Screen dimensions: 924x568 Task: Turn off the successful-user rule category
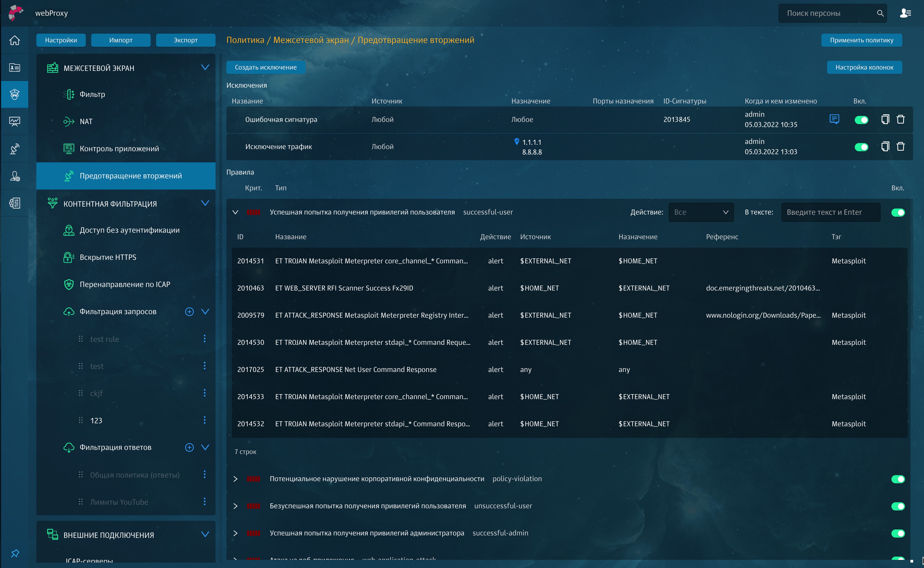coord(898,212)
